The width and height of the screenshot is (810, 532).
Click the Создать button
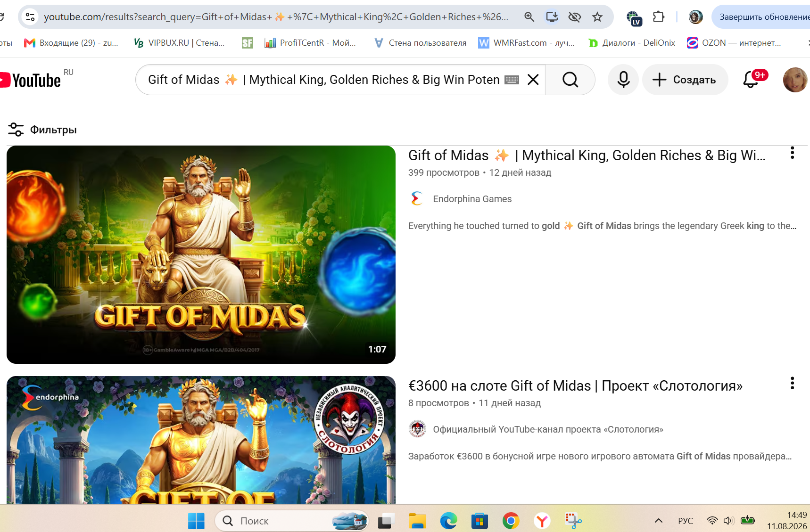[x=685, y=80]
